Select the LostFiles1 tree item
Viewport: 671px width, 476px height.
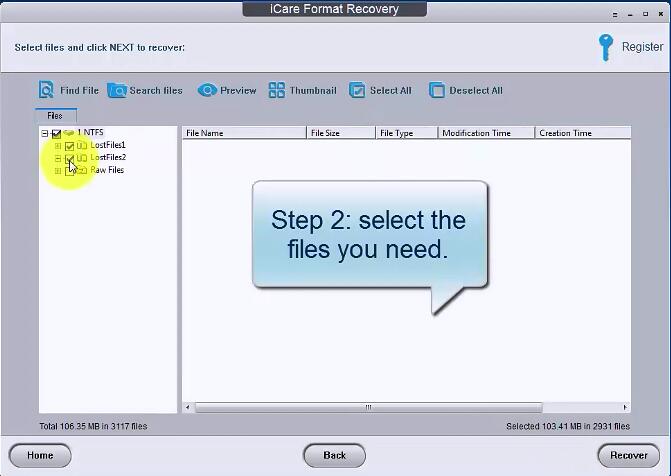(108, 145)
